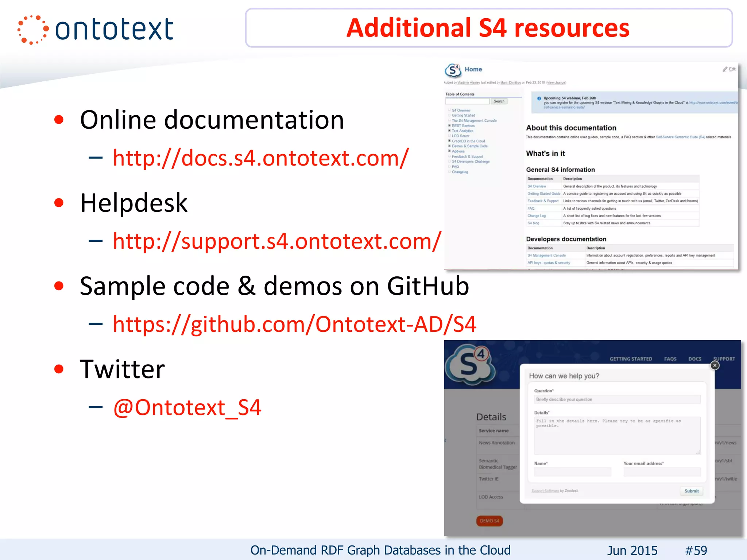Viewport: 747px width, 560px height.
Task: Click LOD Access service row
Action: (x=491, y=497)
